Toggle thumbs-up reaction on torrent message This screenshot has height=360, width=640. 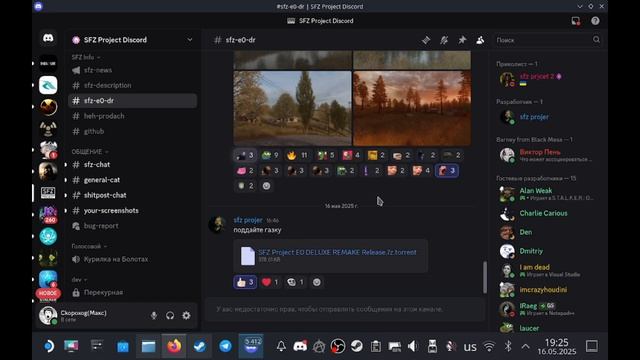(245, 282)
